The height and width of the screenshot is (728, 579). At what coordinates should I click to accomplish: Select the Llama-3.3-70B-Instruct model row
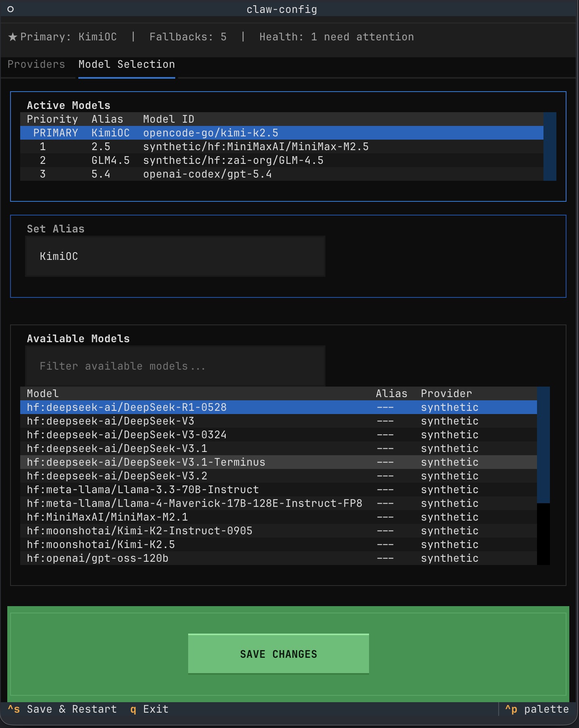pyautogui.click(x=278, y=490)
